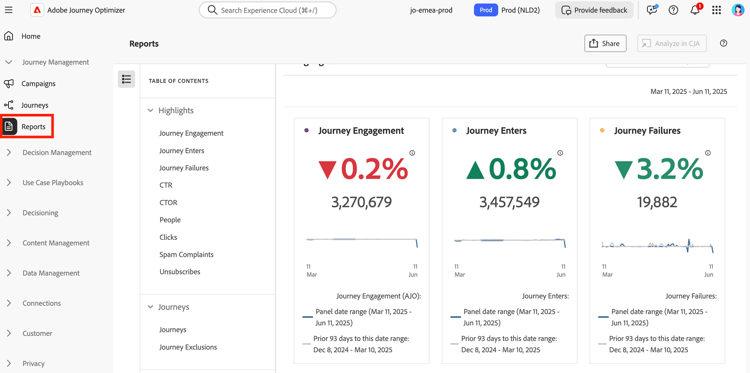Click the Provide feedback button
Screen dimensions: 750x373
595,10
